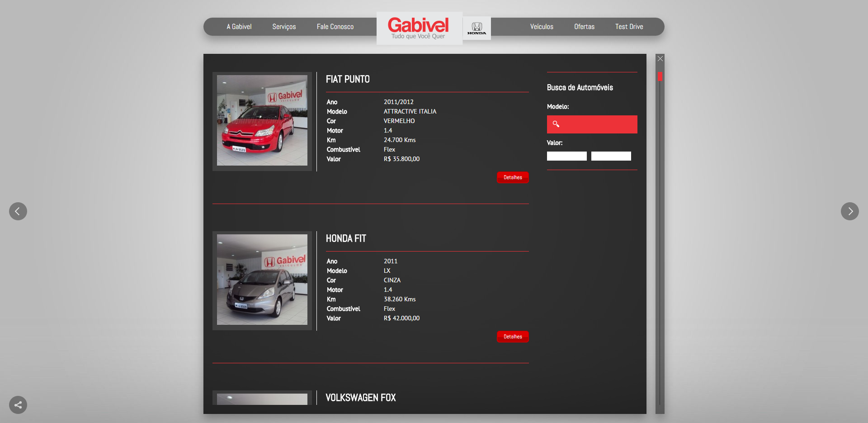The image size is (868, 423).
Task: Click the Honda Fit LX model value
Action: [387, 271]
